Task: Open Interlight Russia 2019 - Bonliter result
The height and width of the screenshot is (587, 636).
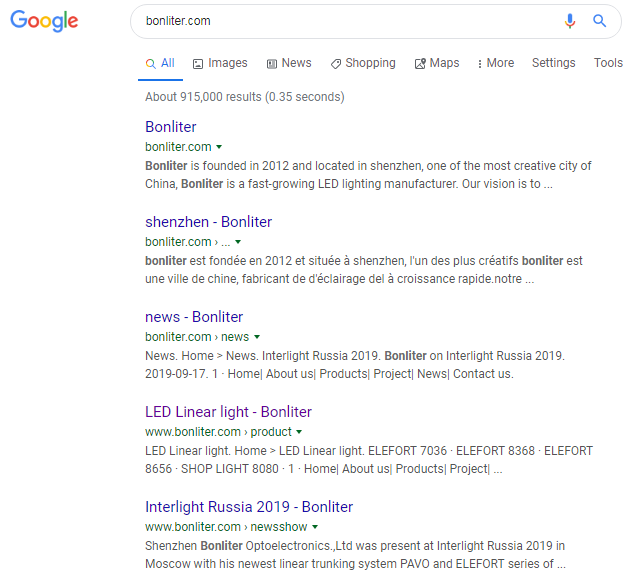Action: (249, 507)
